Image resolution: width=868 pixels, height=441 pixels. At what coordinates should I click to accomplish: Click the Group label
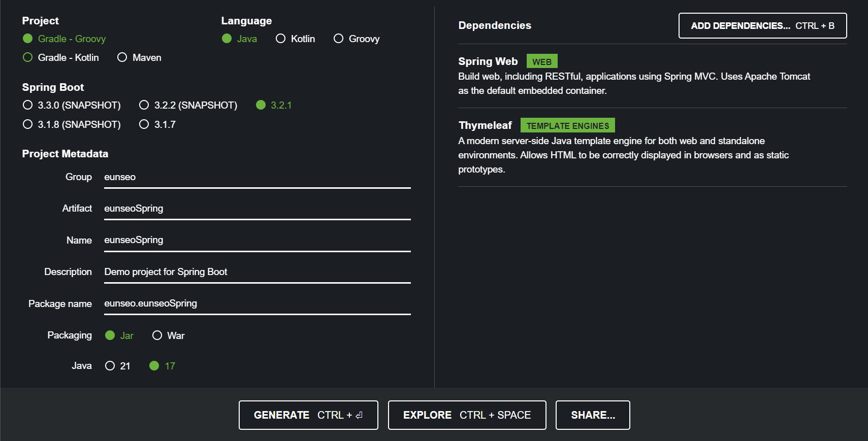(x=79, y=177)
